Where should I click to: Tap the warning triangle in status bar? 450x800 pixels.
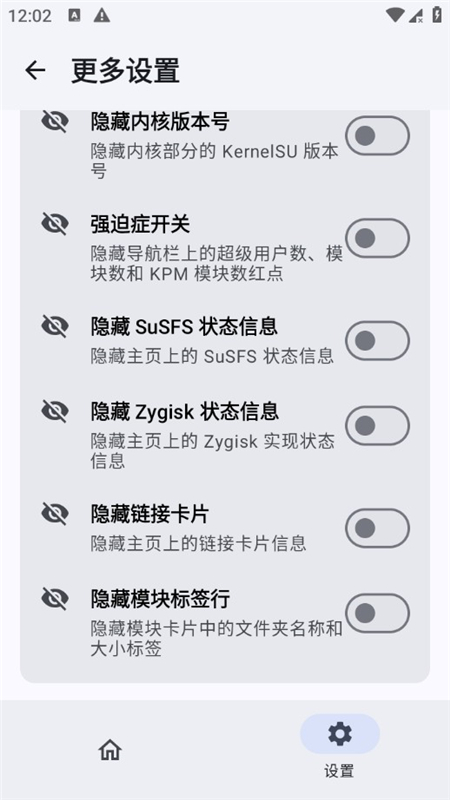pos(102,15)
